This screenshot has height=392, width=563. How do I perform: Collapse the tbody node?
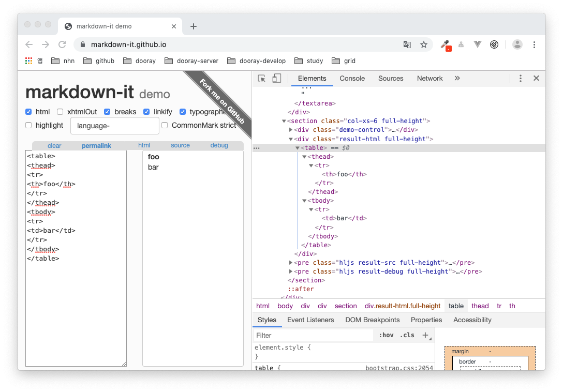pyautogui.click(x=304, y=201)
